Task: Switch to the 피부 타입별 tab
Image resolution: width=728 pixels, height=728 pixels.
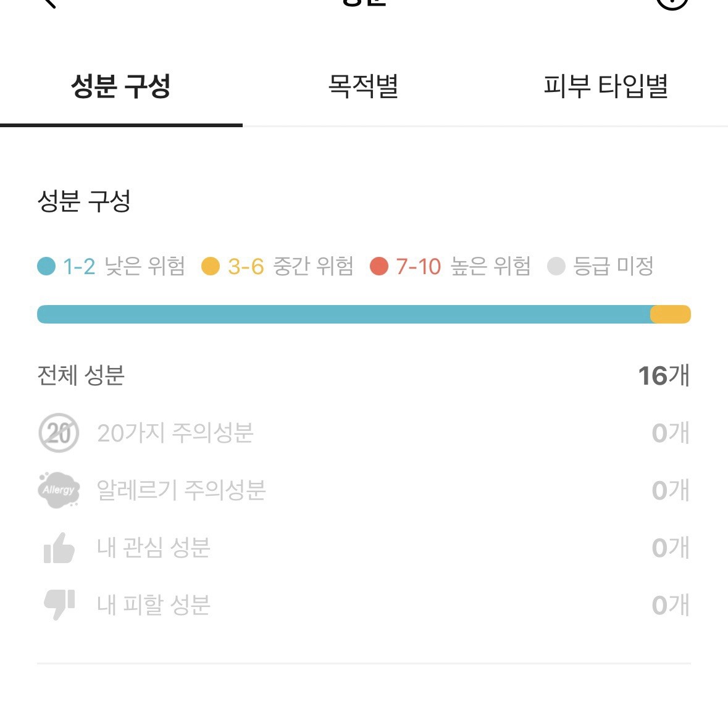Action: [606, 86]
